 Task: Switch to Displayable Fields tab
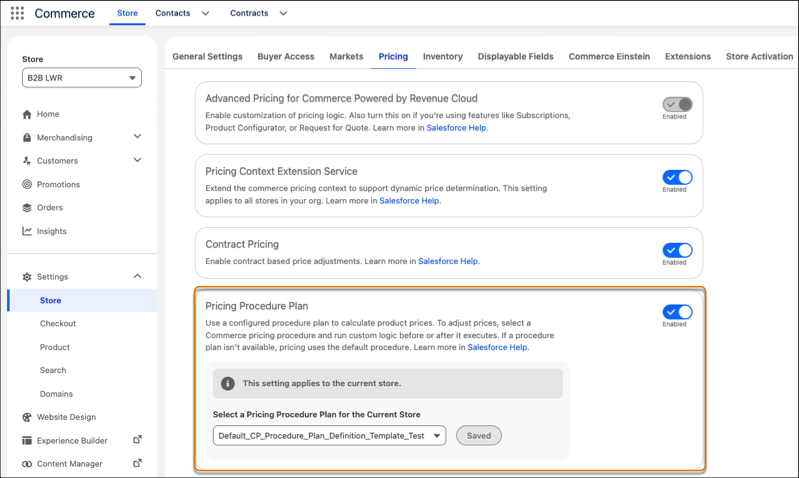516,57
